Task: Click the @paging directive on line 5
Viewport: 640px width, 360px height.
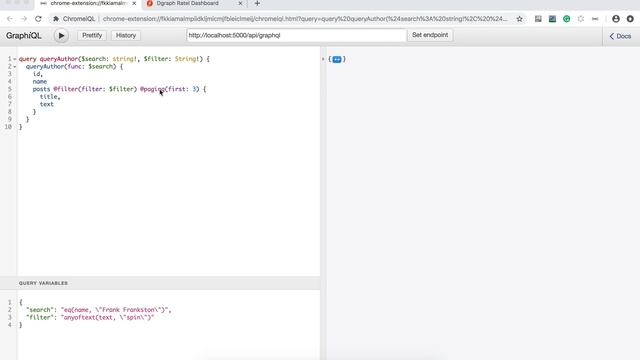Action: pyautogui.click(x=153, y=89)
